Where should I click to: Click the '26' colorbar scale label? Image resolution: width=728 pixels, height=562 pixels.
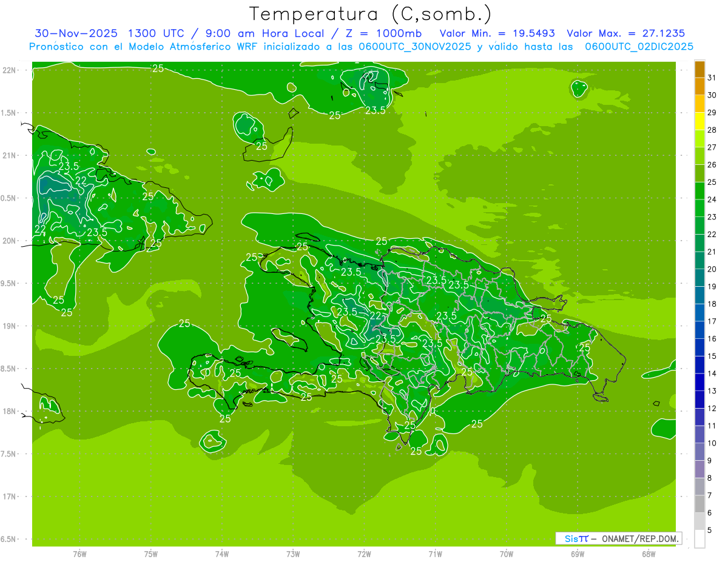712,165
